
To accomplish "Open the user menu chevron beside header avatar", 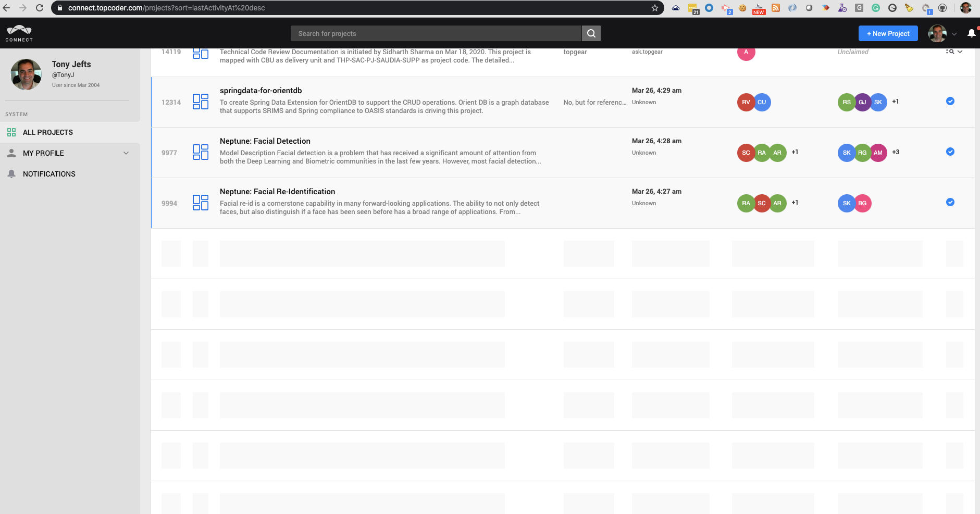I will 954,34.
